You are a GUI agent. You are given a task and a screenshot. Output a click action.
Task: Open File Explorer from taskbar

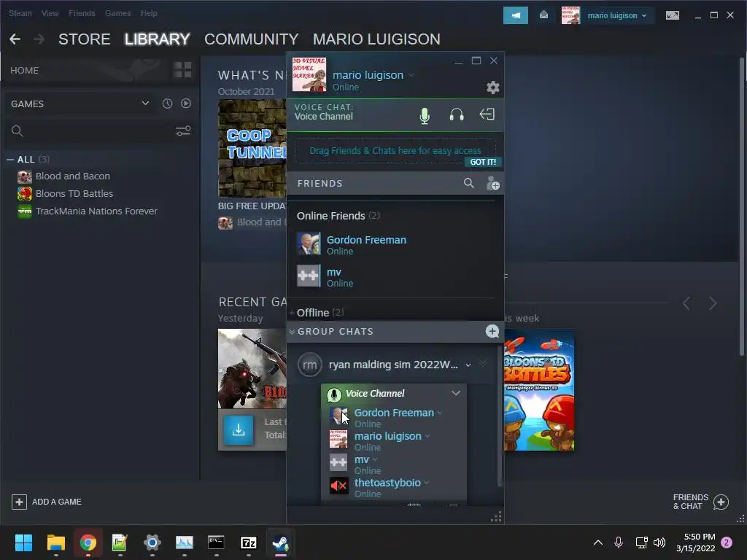point(55,542)
